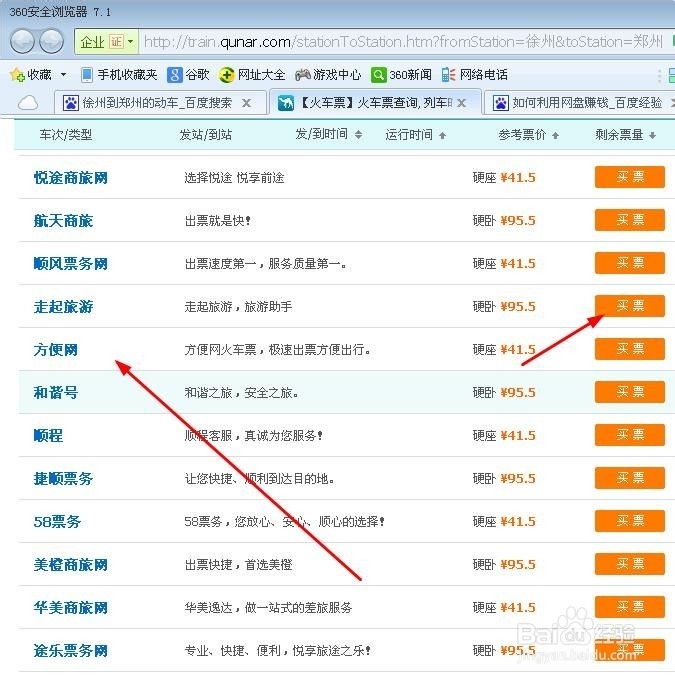Open 途乐票务网 link
This screenshot has height=679, width=675.
71,650
